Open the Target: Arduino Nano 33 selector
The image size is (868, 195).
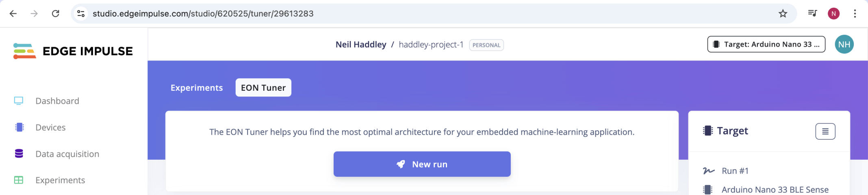(766, 45)
